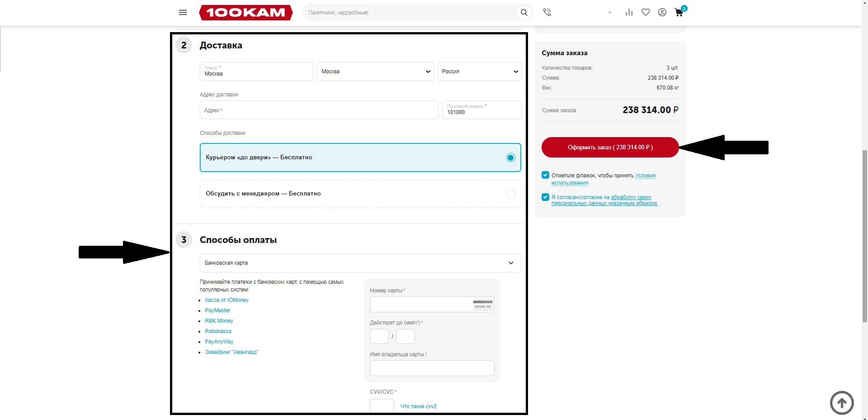This screenshot has height=420, width=868.
Task: Open the hamburger menu
Action: tap(183, 13)
